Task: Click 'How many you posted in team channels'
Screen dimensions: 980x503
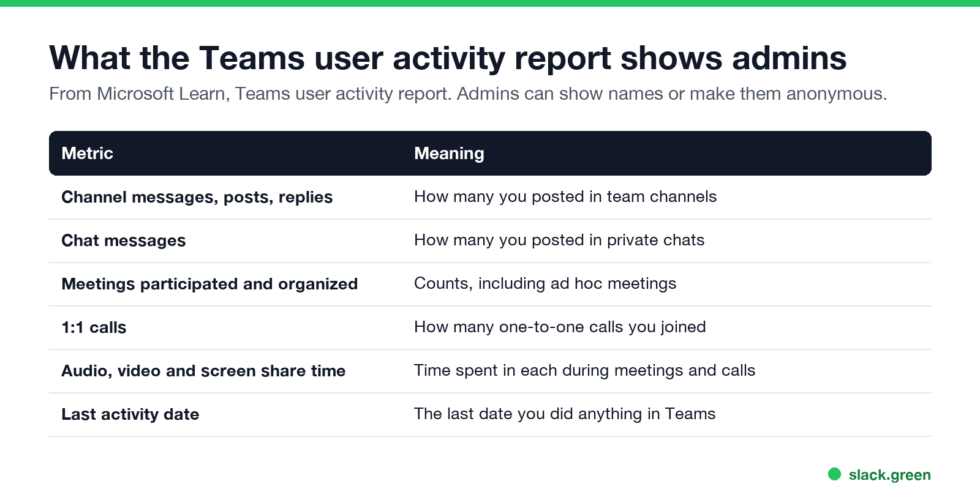Action: [x=565, y=196]
